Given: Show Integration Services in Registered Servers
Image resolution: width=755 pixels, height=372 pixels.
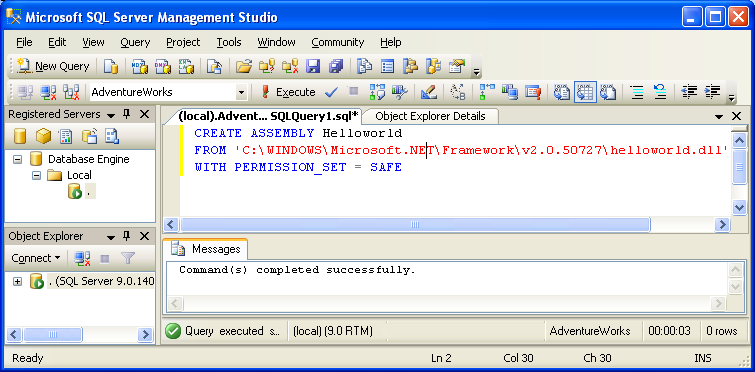Looking at the screenshot, I should point(112,136).
